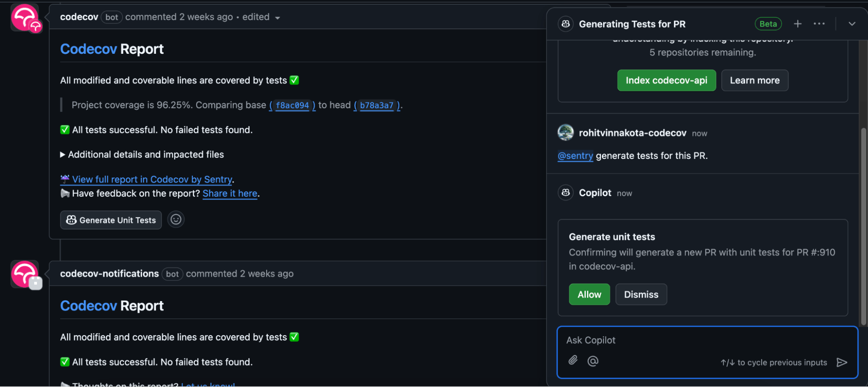Allow generating unit tests
868x387 pixels.
[589, 294]
